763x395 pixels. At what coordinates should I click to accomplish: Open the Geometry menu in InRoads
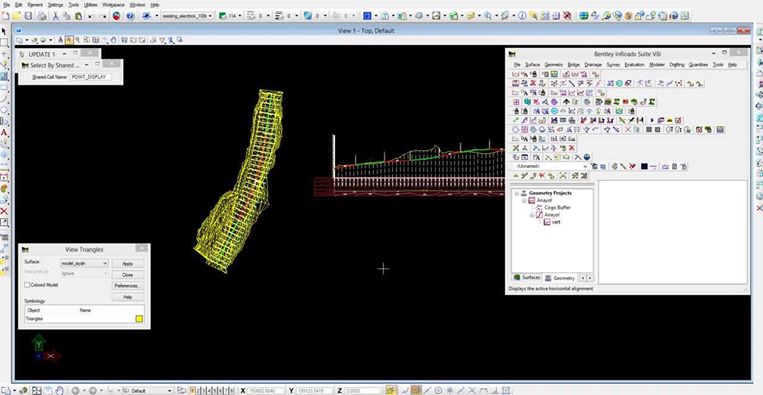pyautogui.click(x=553, y=65)
